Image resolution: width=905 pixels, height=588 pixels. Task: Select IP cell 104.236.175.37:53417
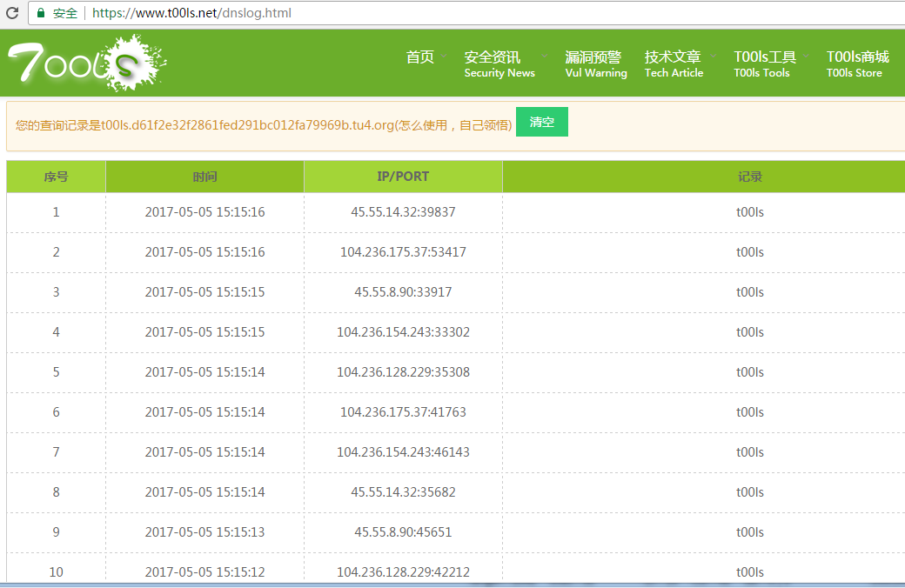403,252
